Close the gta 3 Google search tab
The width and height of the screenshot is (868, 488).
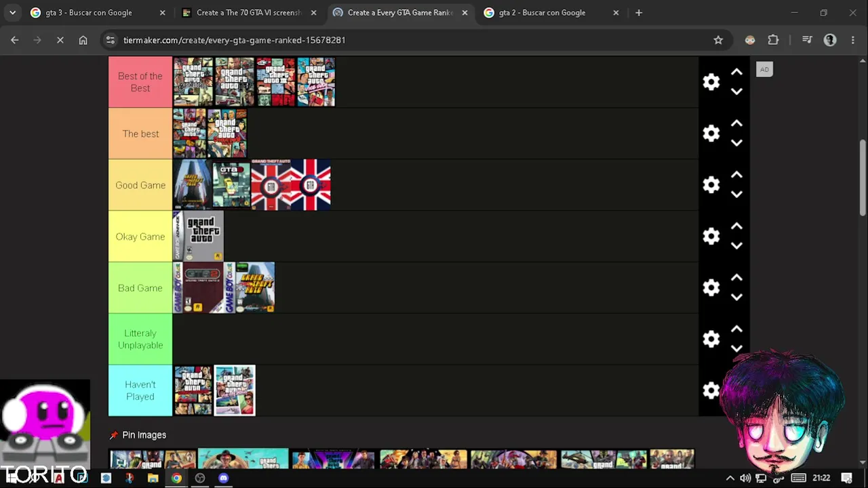[162, 13]
